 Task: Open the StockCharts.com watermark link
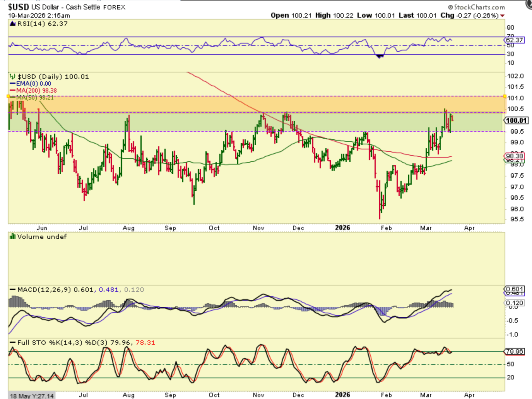click(x=476, y=7)
